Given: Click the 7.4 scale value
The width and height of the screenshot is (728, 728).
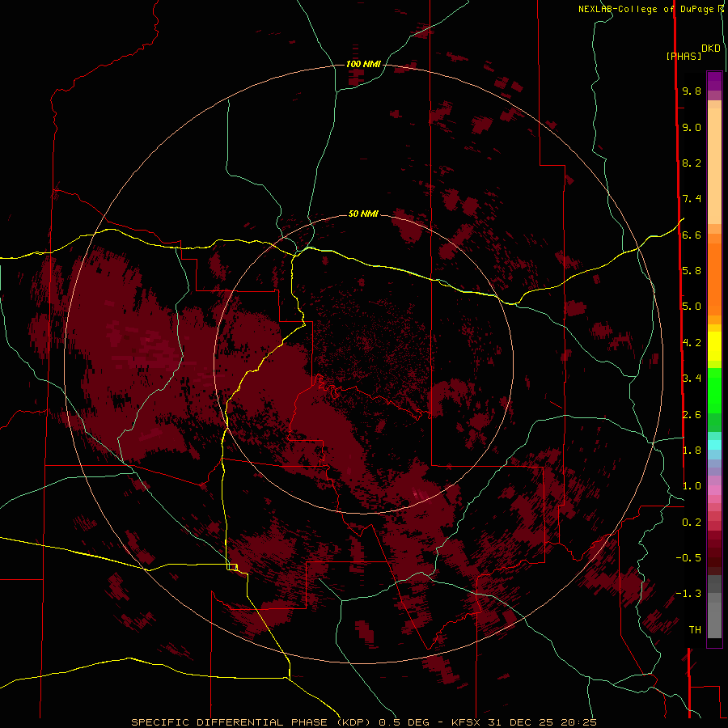Looking at the screenshot, I should coord(692,199).
